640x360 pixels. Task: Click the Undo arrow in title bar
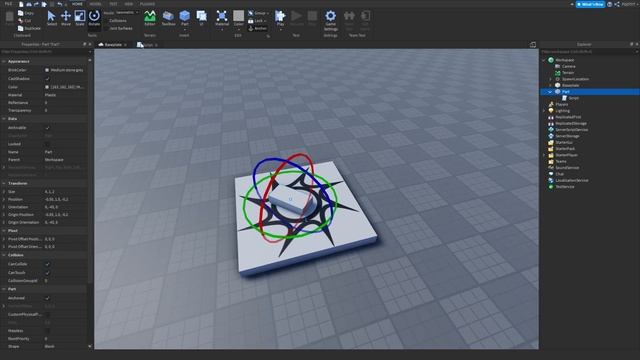click(60, 4)
